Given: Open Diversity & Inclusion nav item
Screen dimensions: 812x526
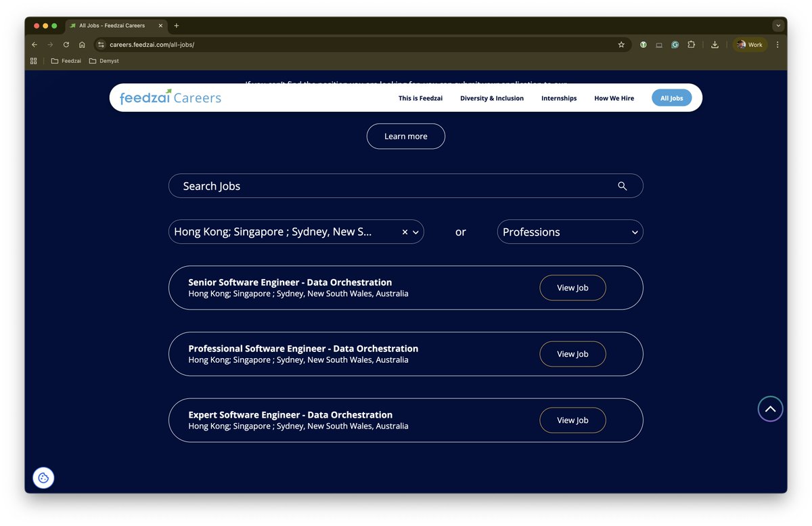Looking at the screenshot, I should (x=492, y=98).
